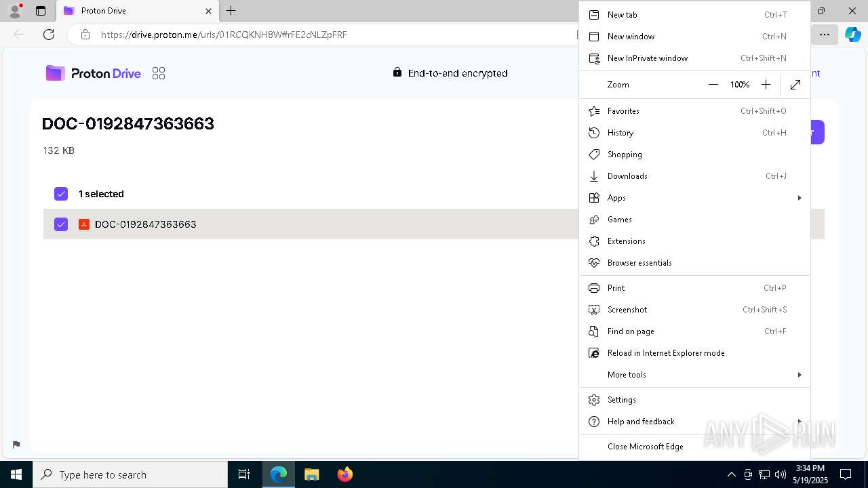Open the Windows Start menu
868x488 pixels.
click(x=16, y=474)
